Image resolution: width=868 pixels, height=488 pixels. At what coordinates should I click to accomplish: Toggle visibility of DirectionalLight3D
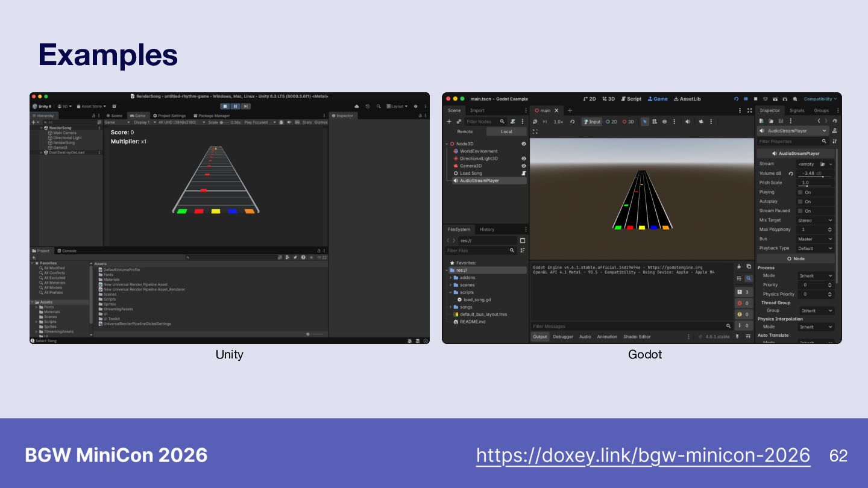pyautogui.click(x=523, y=158)
